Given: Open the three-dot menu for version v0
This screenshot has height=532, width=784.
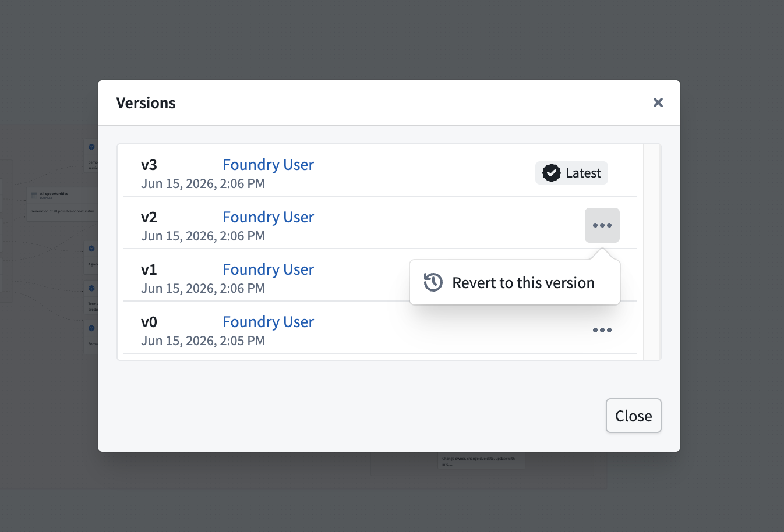Looking at the screenshot, I should (x=602, y=330).
